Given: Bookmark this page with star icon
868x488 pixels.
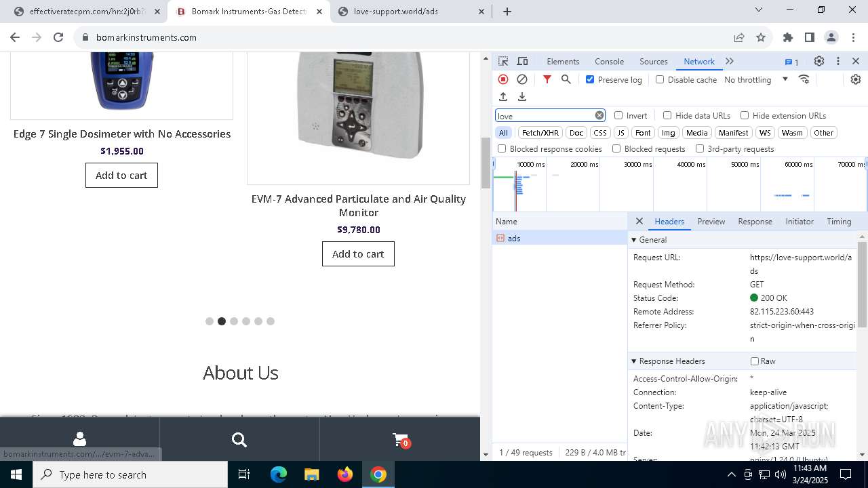Looking at the screenshot, I should 761,37.
